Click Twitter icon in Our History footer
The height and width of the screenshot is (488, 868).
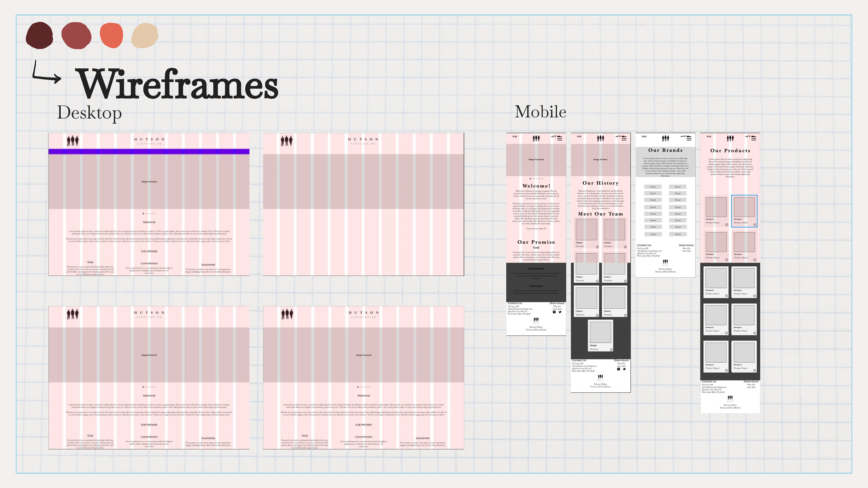[x=624, y=369]
